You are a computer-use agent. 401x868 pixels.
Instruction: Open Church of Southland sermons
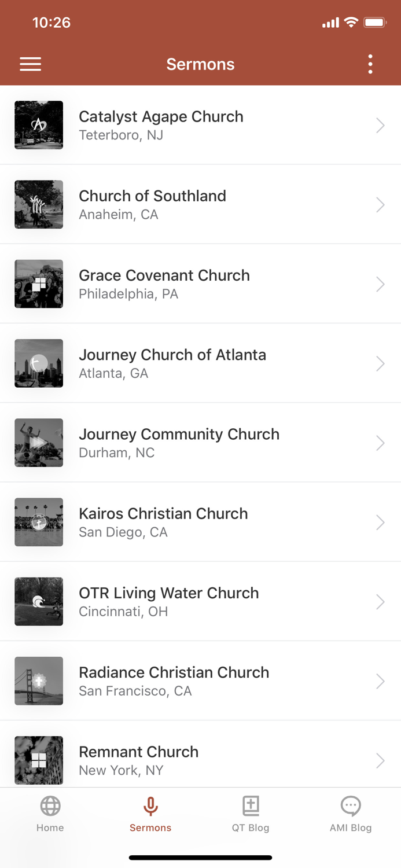(200, 204)
